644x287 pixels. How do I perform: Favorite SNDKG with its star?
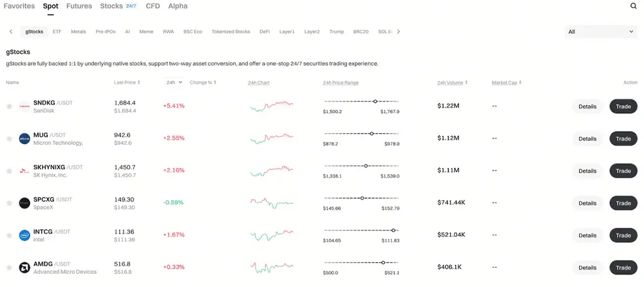pyautogui.click(x=9, y=106)
